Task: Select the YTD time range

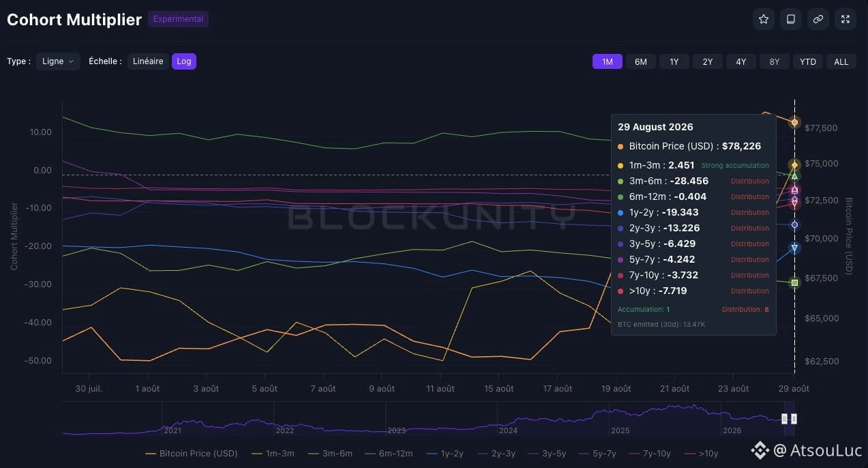Action: (808, 61)
